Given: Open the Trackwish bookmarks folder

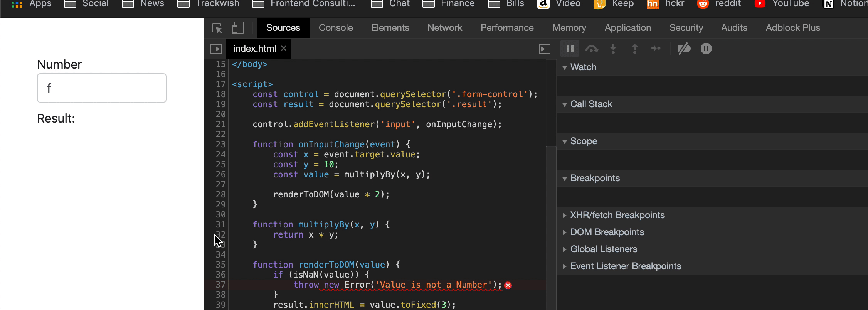Looking at the screenshot, I should click(x=208, y=4).
